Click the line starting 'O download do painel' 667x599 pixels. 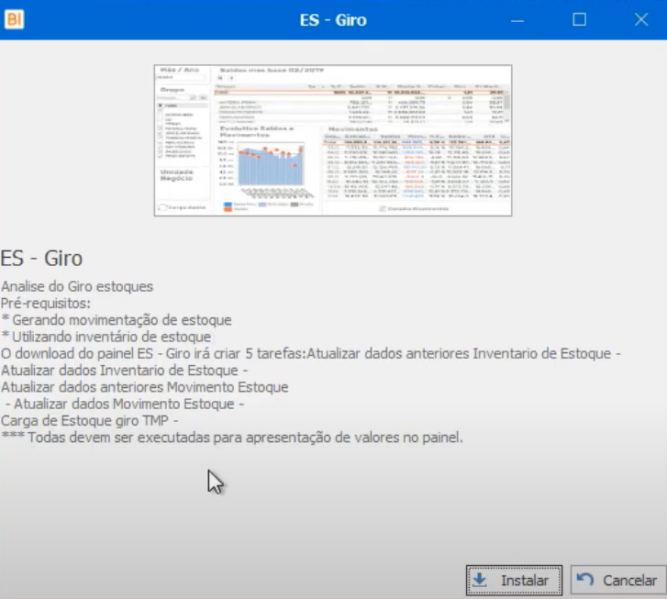[311, 354]
